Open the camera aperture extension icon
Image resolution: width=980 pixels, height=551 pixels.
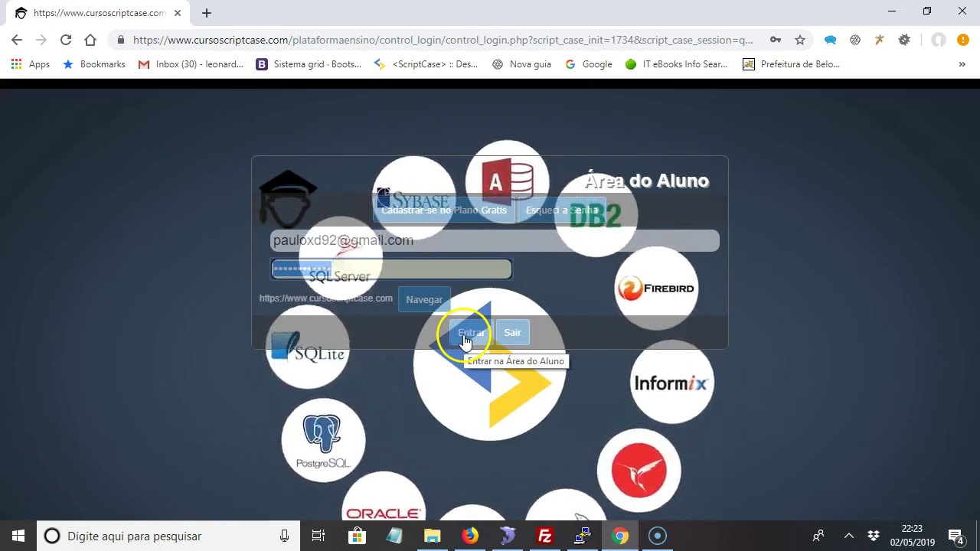[855, 40]
